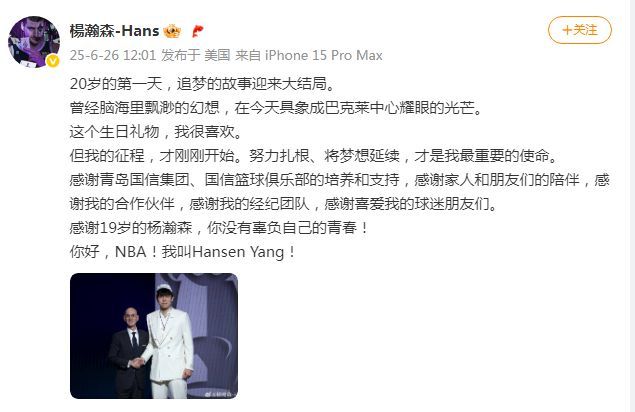This screenshot has height=412, width=635.
Task: Click the line beginning 谢我的合作伙伴
Action: click(x=284, y=204)
